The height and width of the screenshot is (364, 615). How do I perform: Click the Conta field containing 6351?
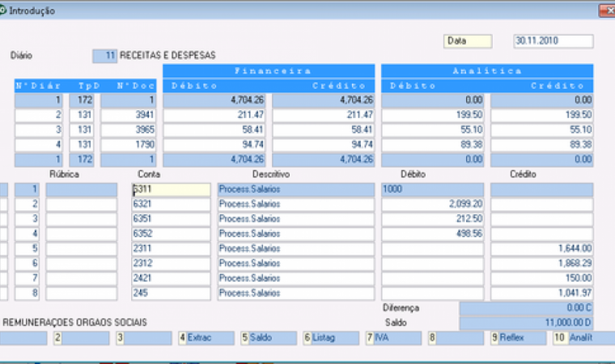171,219
